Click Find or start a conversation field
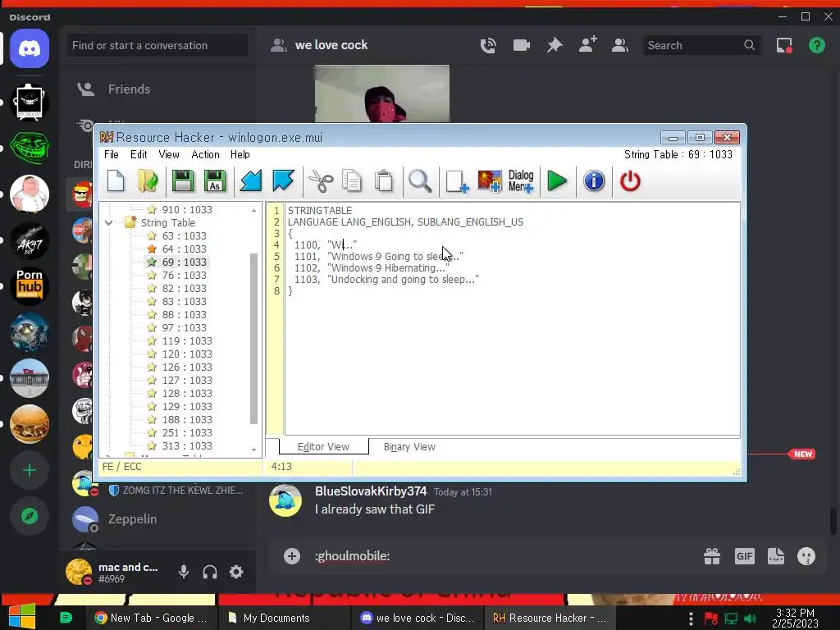840x630 pixels. (157, 46)
